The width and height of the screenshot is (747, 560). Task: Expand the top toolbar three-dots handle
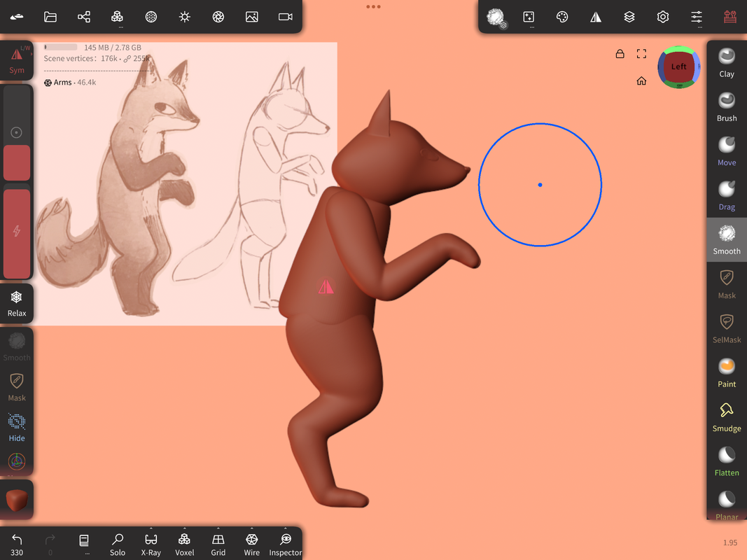pos(373,7)
